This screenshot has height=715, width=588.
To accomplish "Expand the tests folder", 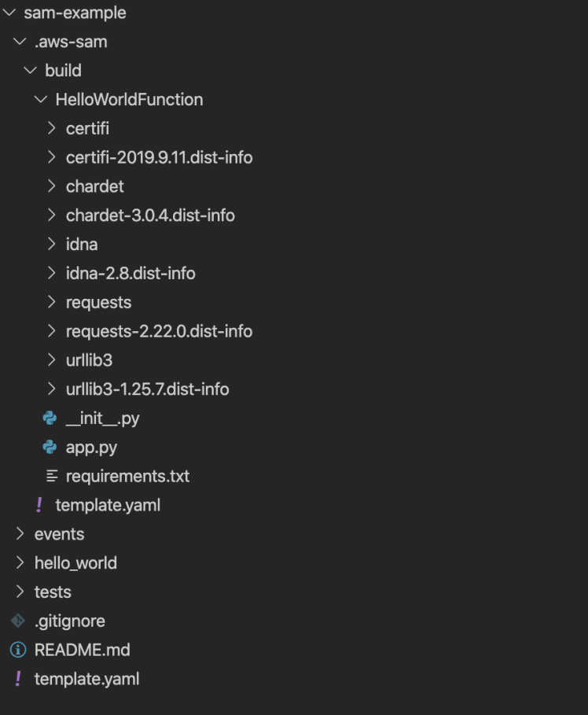I will pos(20,592).
